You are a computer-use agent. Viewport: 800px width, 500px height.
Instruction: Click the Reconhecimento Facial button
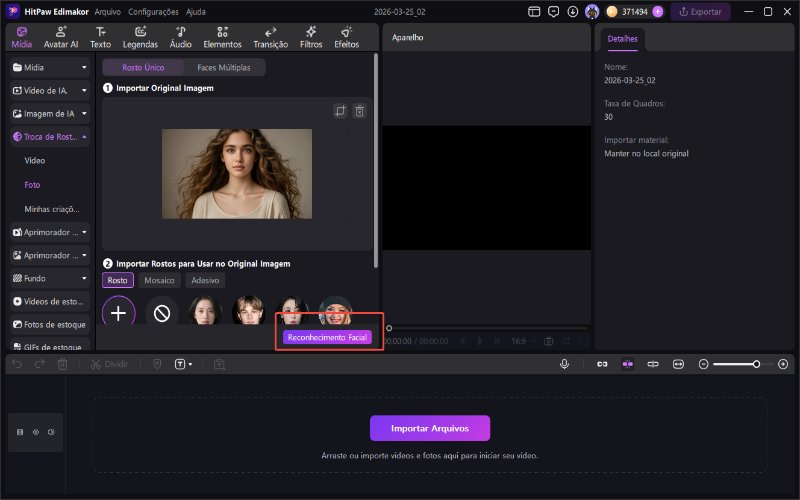click(x=327, y=337)
